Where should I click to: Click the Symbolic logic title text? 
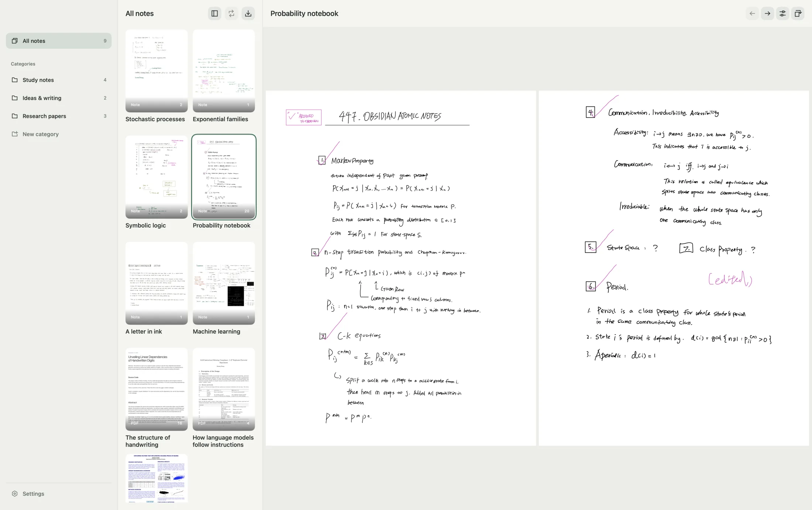pos(145,225)
